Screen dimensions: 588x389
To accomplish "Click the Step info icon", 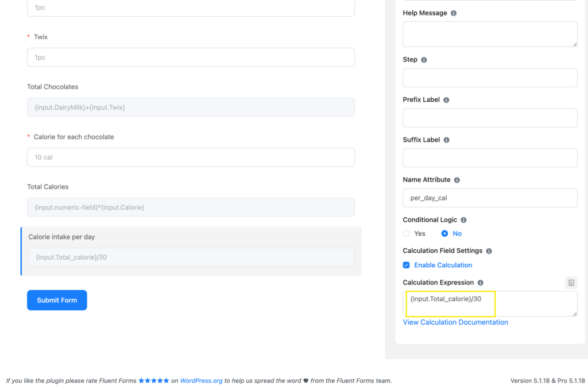I will (424, 60).
